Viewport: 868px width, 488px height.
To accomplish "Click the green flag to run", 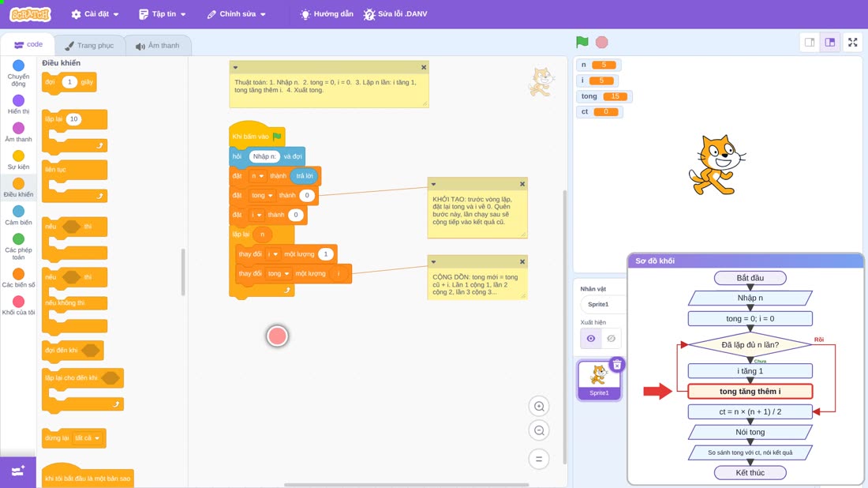I will (582, 42).
